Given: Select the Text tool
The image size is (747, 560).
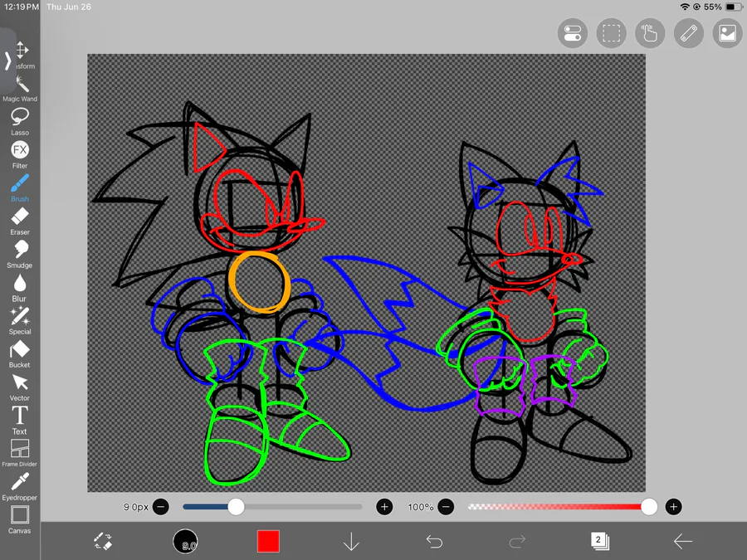Looking at the screenshot, I should 20,421.
